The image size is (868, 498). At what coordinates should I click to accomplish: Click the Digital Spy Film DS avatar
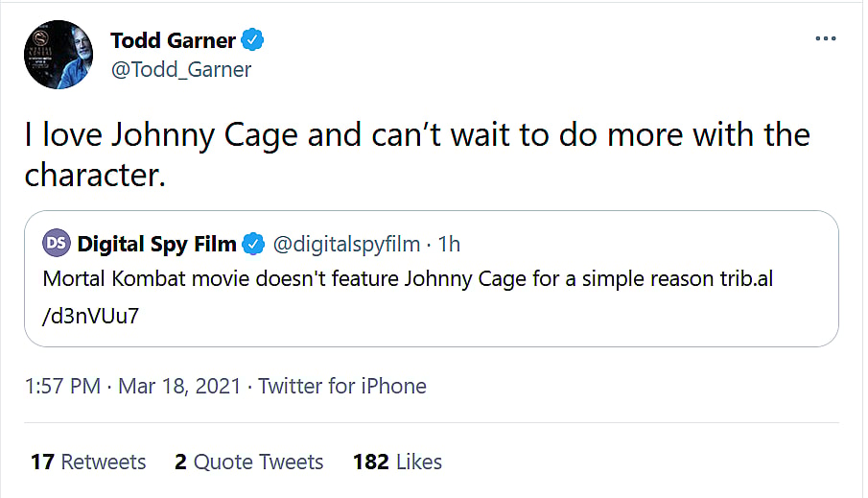[57, 244]
